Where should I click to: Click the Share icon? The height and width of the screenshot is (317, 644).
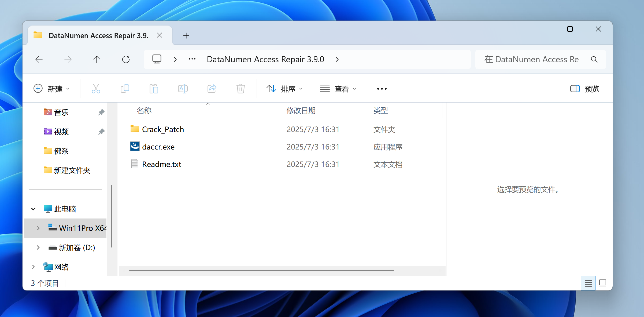coord(212,89)
